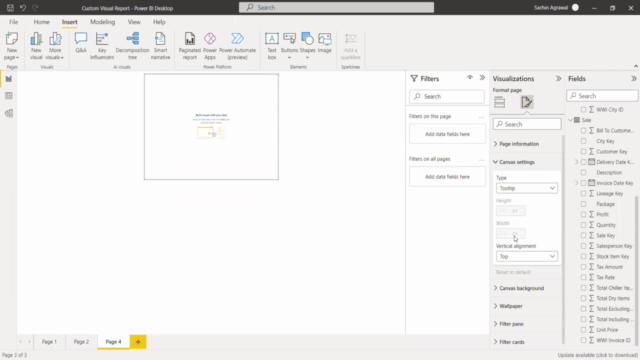Viewport: 640px width, 360px height.
Task: Insert an Image element
Action: pos(324,43)
